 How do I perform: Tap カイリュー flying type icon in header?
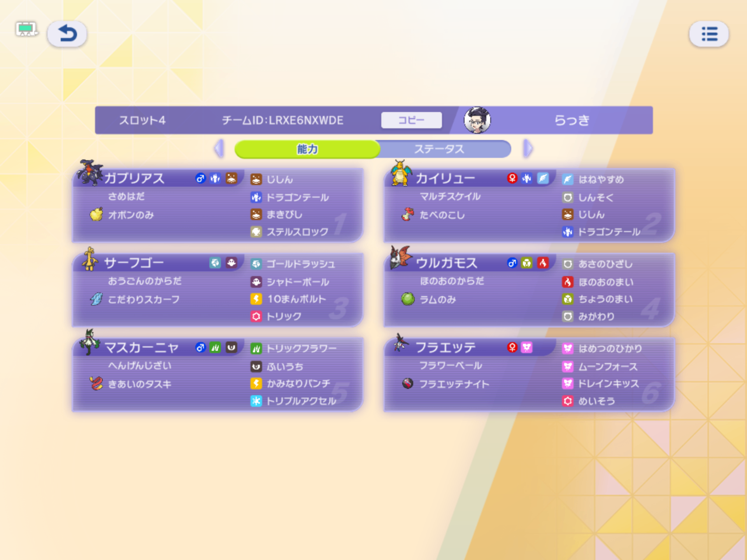[x=543, y=178]
